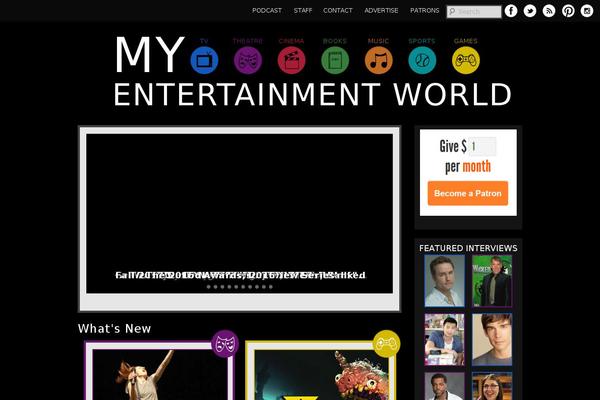
Task: Open the Advertise menu item
Action: pyautogui.click(x=381, y=11)
